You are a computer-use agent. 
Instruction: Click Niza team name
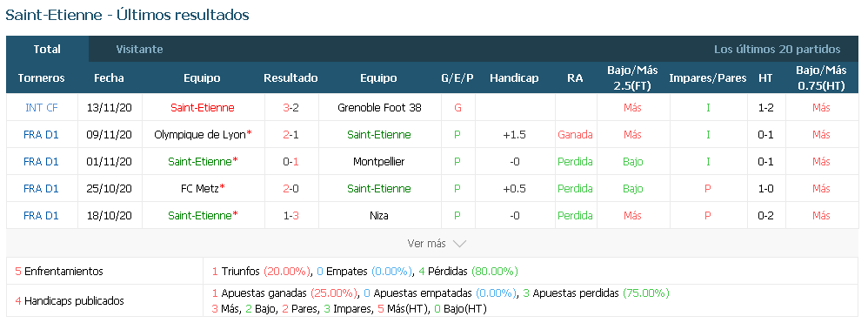pyautogui.click(x=379, y=216)
